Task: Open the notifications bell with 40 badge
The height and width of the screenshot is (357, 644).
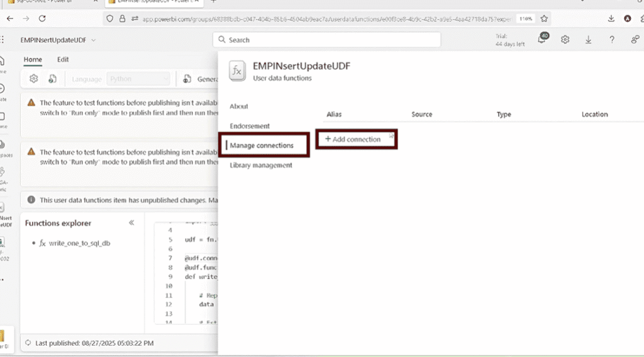Action: click(543, 38)
